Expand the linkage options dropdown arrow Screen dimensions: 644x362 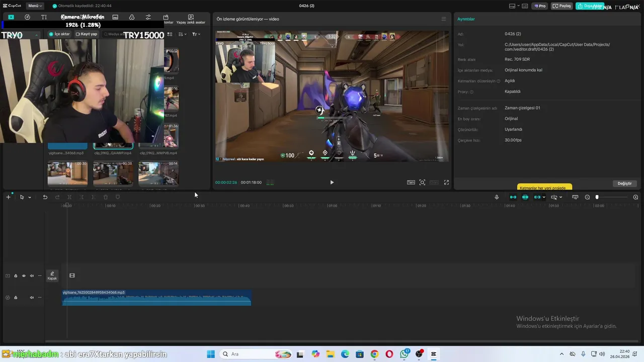coord(544,197)
